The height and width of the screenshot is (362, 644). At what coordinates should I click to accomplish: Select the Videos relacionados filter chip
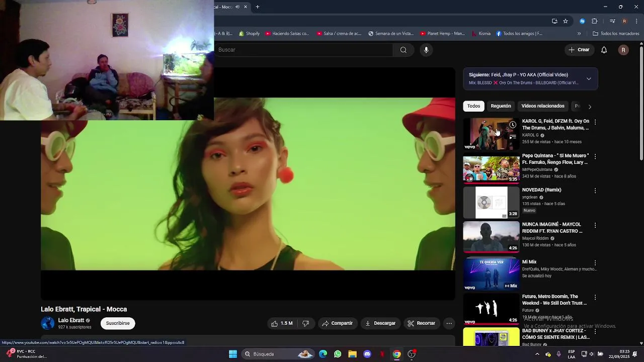point(543,106)
